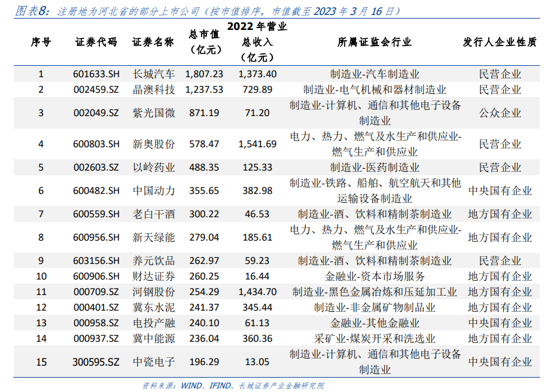Click stock code 000709.SZ
Screen dimensions: 560x392
96,292
